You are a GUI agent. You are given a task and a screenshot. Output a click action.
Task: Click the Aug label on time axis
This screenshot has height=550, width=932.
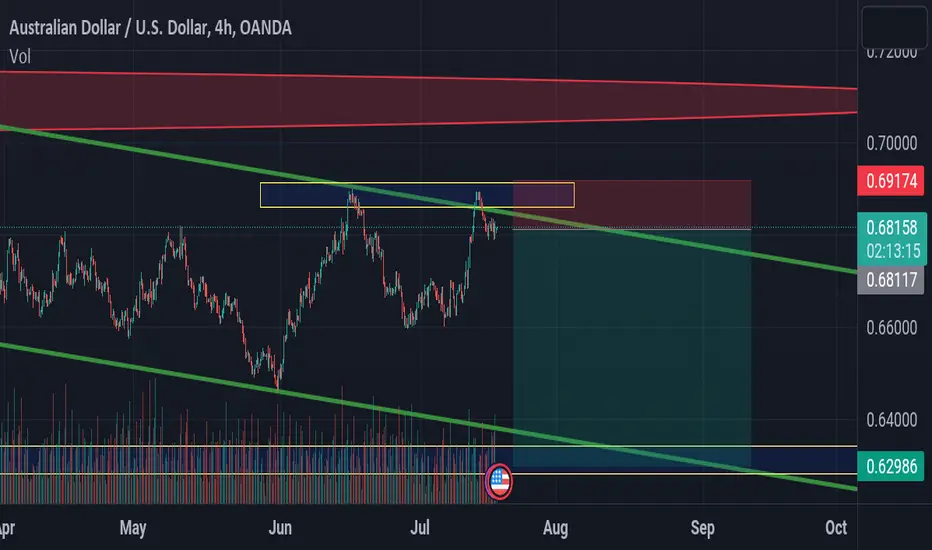(555, 528)
